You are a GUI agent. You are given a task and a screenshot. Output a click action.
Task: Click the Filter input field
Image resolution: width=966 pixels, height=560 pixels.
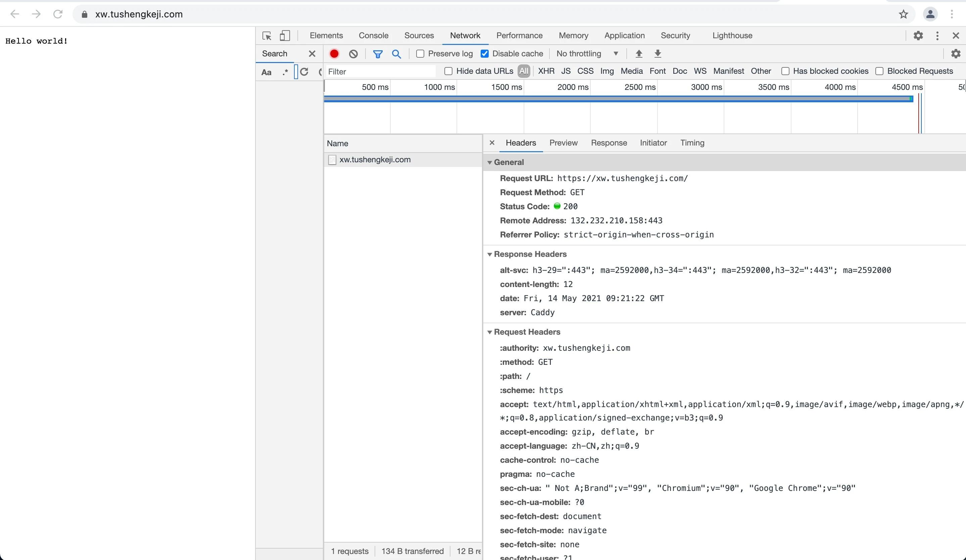380,72
